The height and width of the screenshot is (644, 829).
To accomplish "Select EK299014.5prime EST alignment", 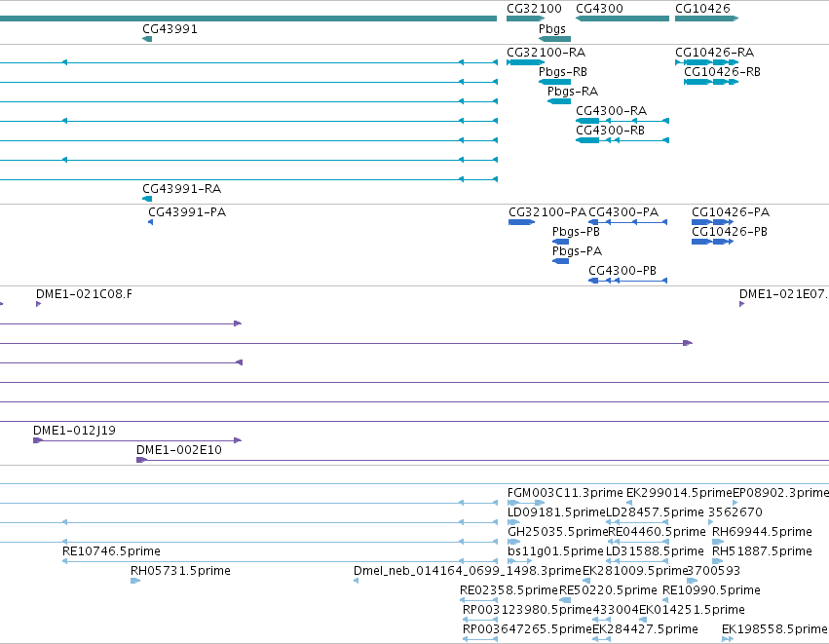I will (x=629, y=503).
